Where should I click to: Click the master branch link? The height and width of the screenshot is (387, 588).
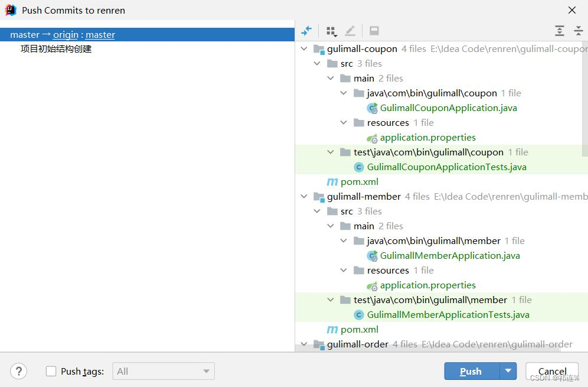pyautogui.click(x=100, y=34)
